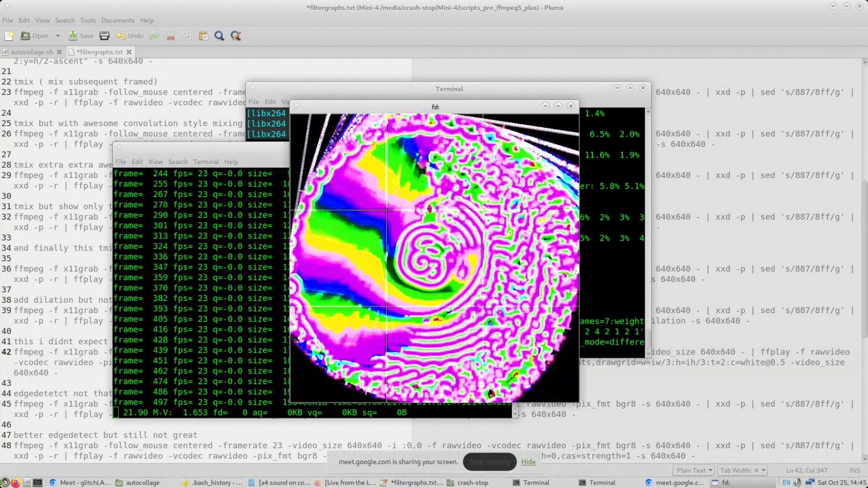
Task: Click the Save toolbar button
Action: pyautogui.click(x=81, y=36)
